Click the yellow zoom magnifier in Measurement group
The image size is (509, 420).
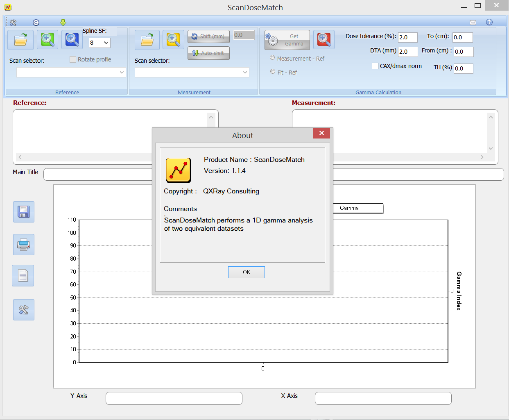click(x=173, y=40)
